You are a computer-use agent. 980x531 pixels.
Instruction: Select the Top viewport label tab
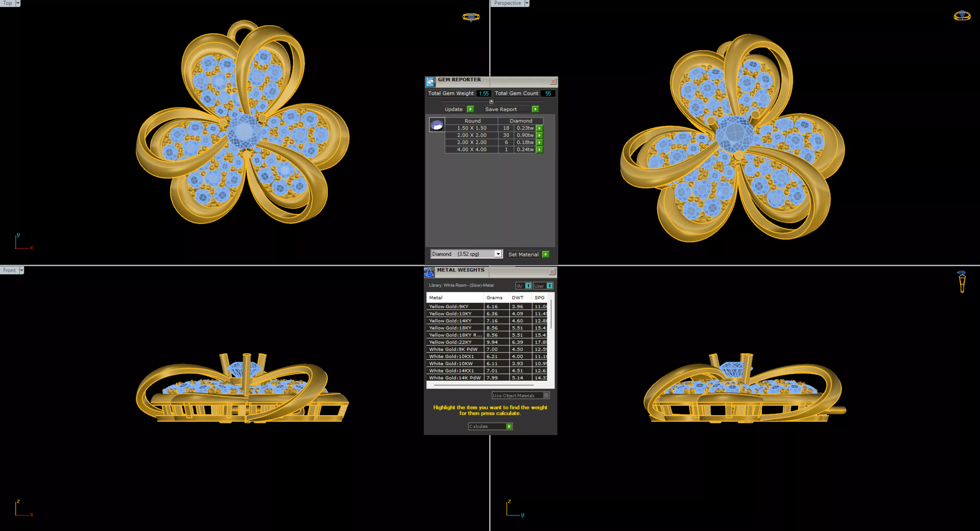click(8, 3)
